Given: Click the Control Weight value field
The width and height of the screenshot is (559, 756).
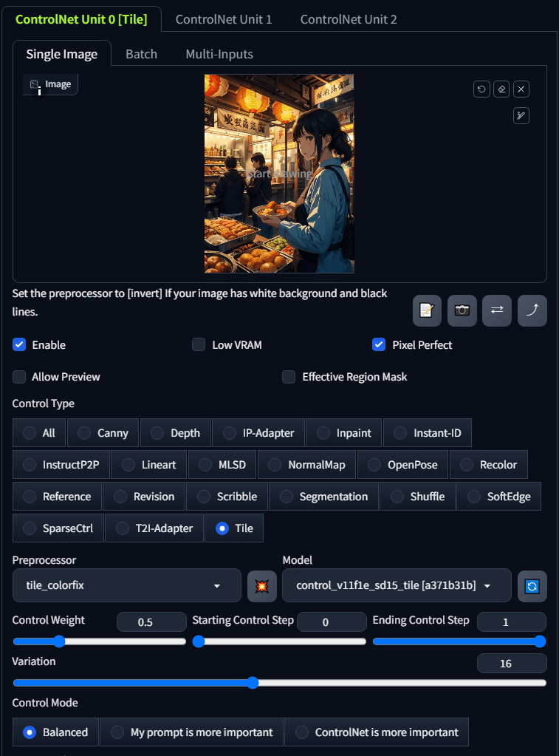Looking at the screenshot, I should (x=151, y=622).
